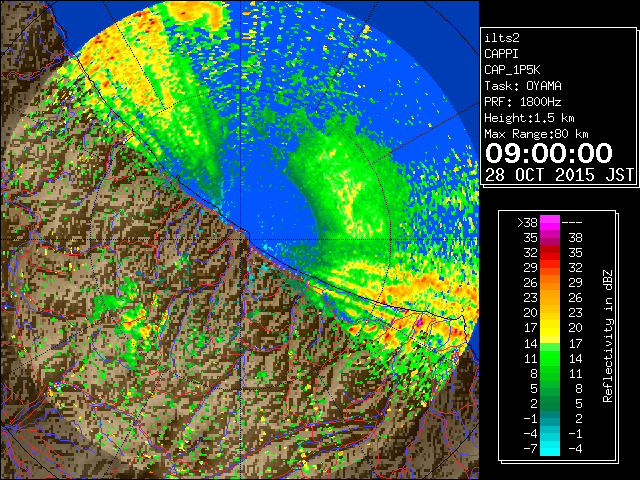Select the 'Task: OYAMA' line

(523, 86)
